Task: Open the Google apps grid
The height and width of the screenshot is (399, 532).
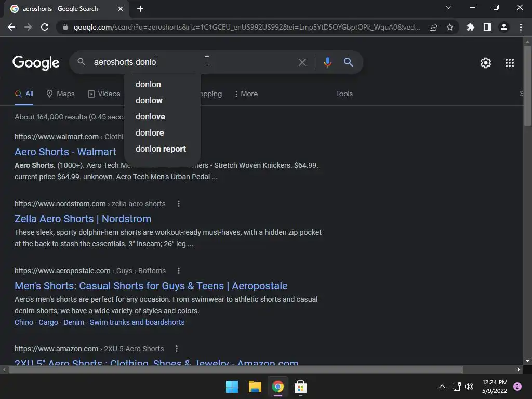Action: (x=509, y=63)
